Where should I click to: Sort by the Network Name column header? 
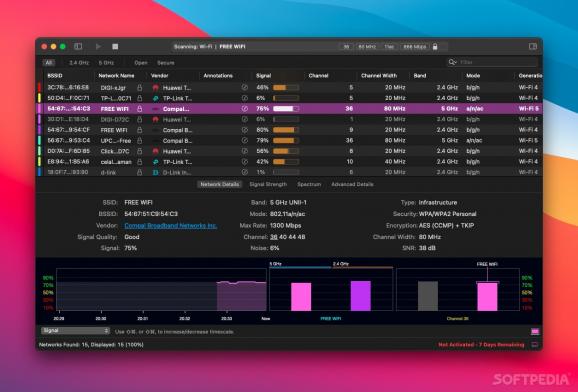pos(116,76)
